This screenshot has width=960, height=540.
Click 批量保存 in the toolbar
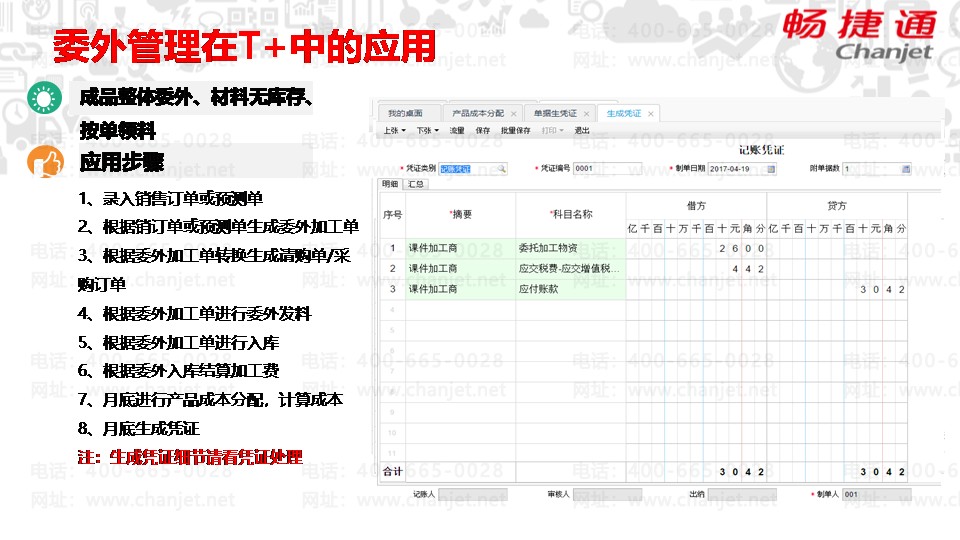pos(515,130)
